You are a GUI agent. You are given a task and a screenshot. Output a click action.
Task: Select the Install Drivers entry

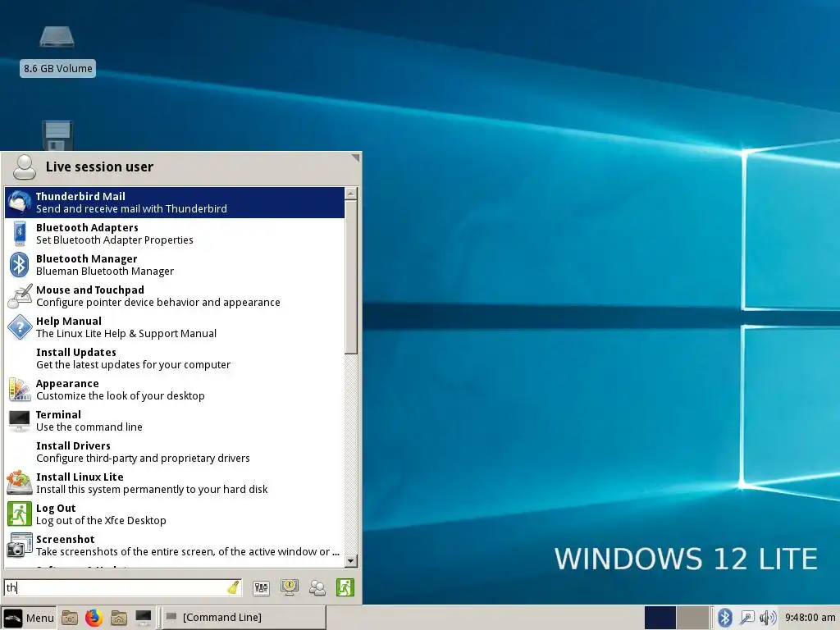[175, 452]
